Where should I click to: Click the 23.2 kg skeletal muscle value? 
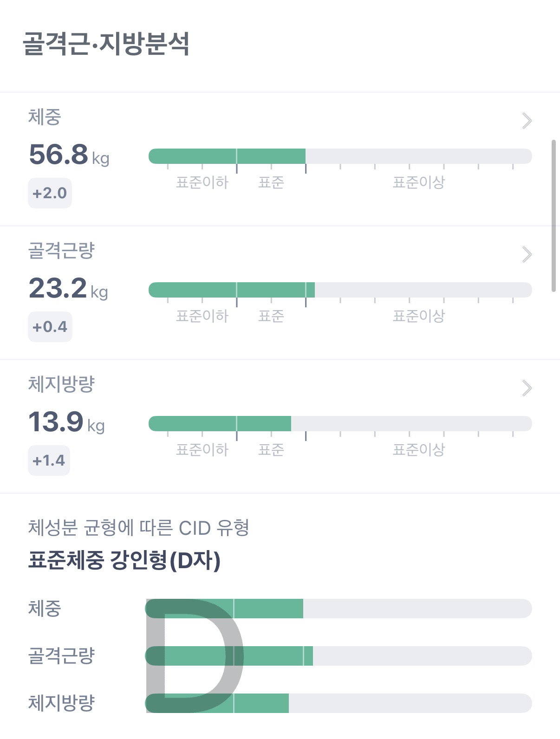click(x=68, y=288)
